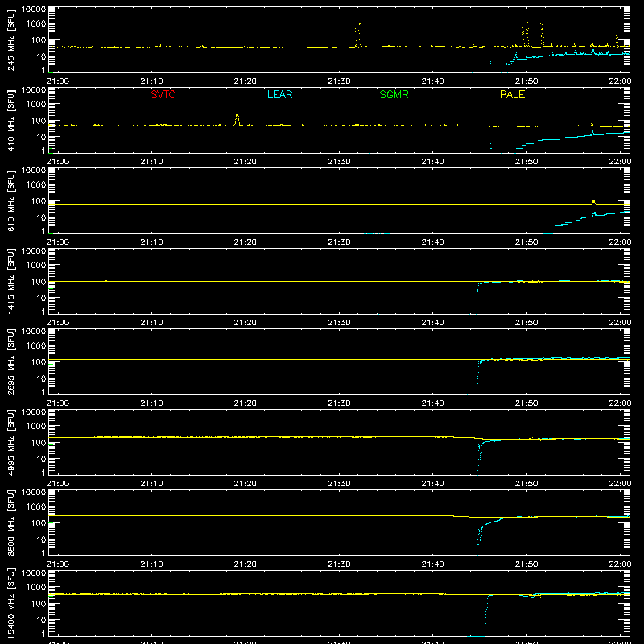The width and height of the screenshot is (644, 644).
Task: Click the 21:40 tick under the 610 MHz plot
Action: [432, 242]
